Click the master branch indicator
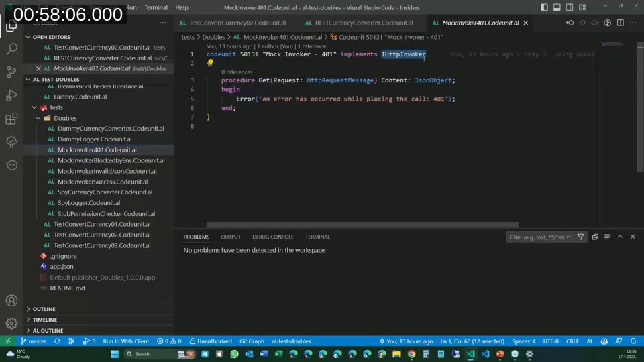Image resolution: width=644 pixels, height=362 pixels. [34, 341]
